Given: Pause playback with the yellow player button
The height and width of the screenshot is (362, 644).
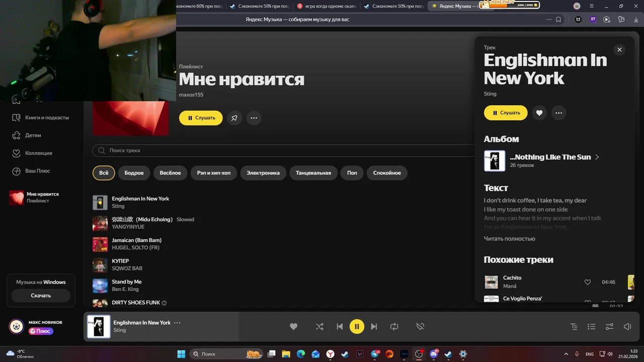Looking at the screenshot, I should pos(357,326).
